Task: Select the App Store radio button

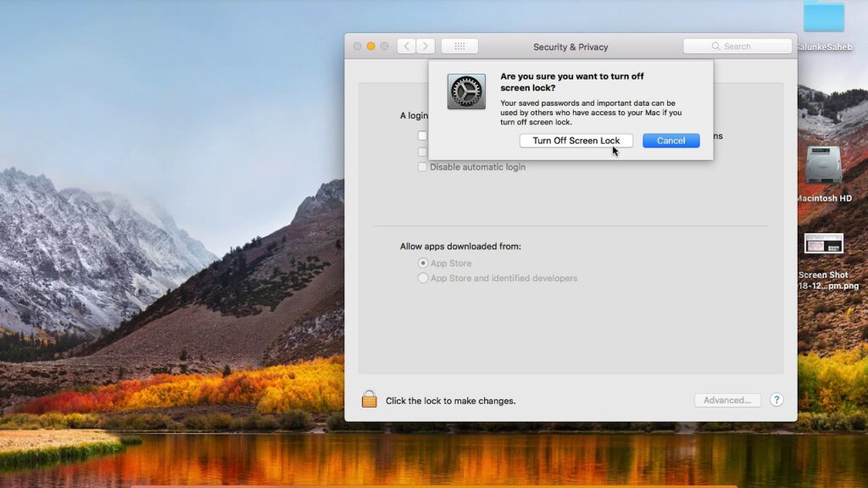Action: pyautogui.click(x=423, y=263)
